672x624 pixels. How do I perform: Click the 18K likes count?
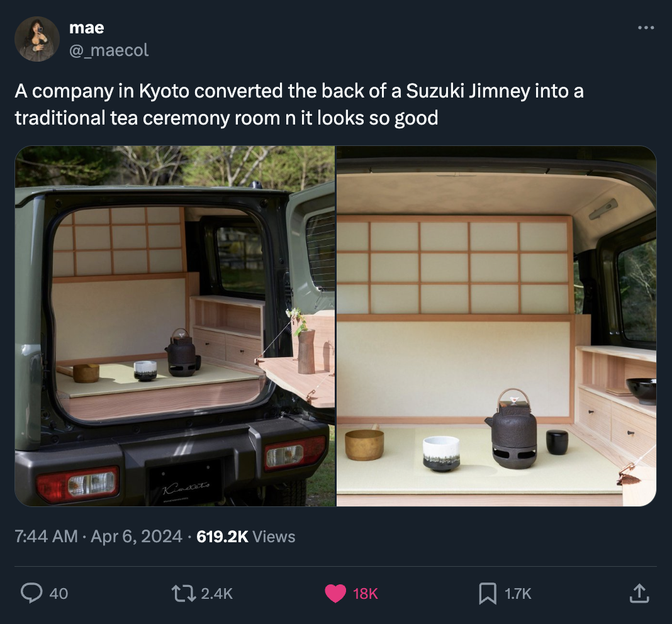(365, 594)
